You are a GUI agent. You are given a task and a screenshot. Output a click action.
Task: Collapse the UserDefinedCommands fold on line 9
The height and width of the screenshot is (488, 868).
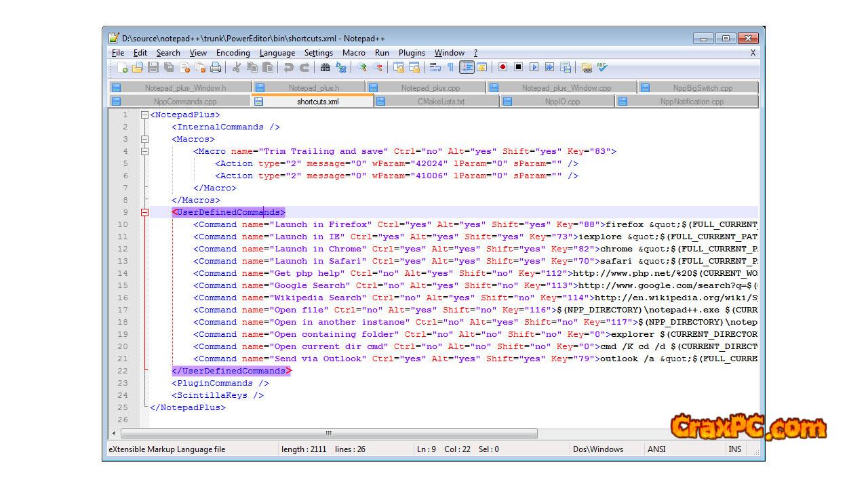[144, 213]
